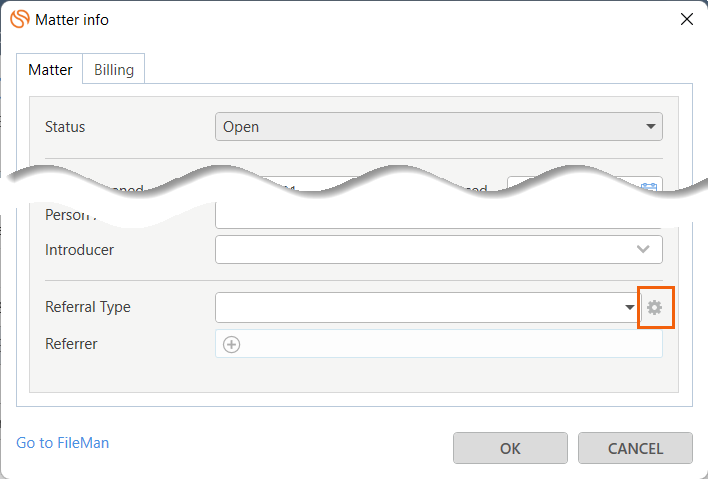Viewport: 708px width, 479px height.
Task: Click the Status field showing Open
Action: click(420, 127)
